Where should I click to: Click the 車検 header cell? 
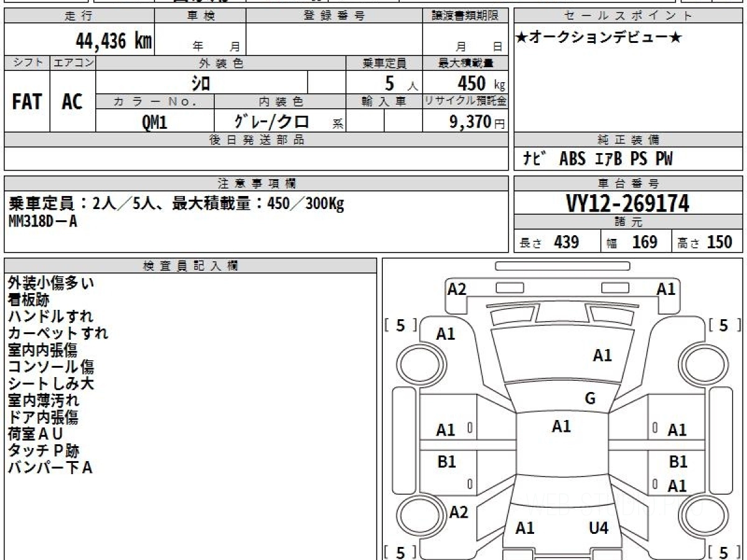point(200,16)
